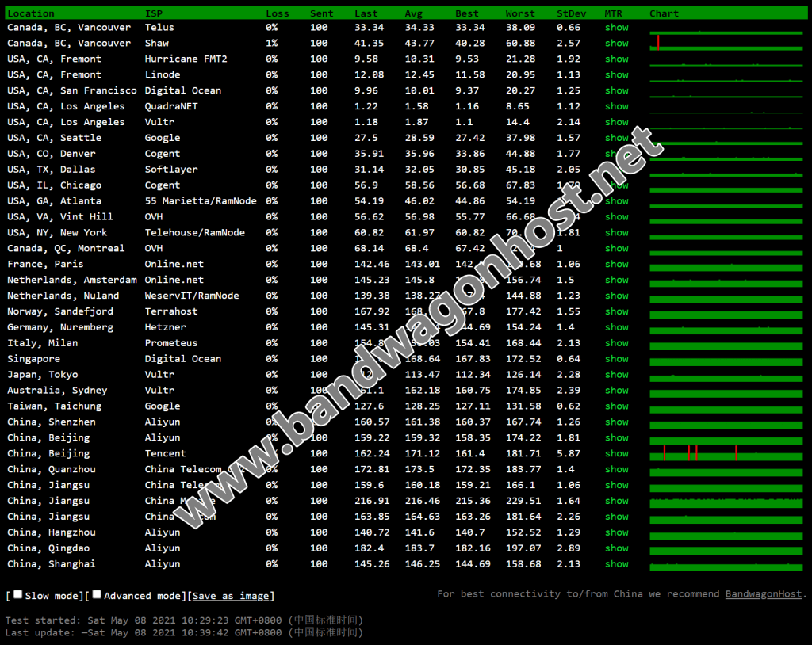This screenshot has width=812, height=645.
Task: Show MTR for Beijing Aliyun row
Action: 617,438
